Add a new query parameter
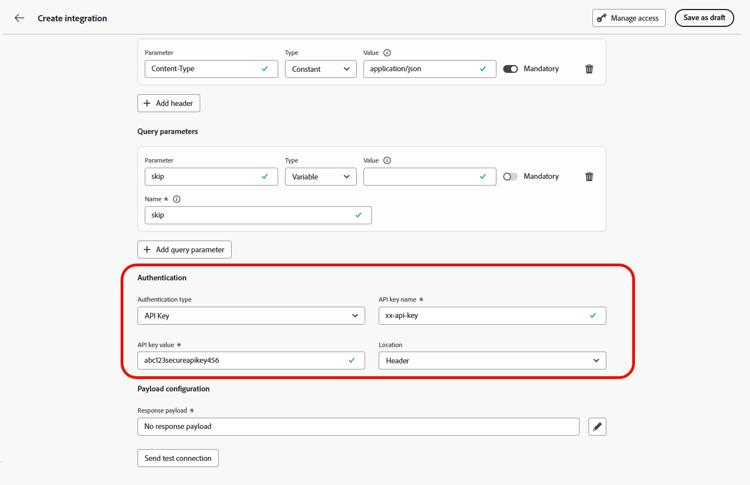750x485 pixels. 184,250
